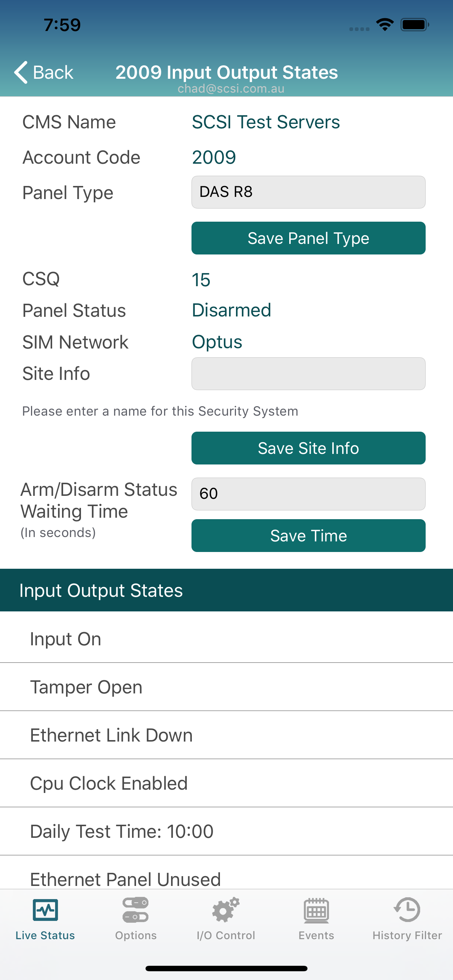Image resolution: width=453 pixels, height=980 pixels.
Task: Select the Tamper Open row
Action: click(226, 687)
